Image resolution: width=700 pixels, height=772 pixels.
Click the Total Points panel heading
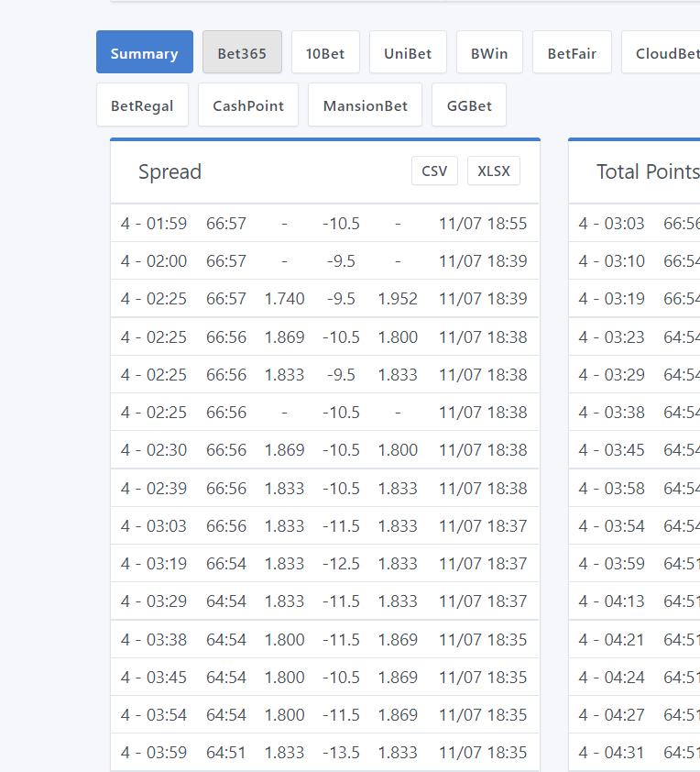[x=647, y=172]
